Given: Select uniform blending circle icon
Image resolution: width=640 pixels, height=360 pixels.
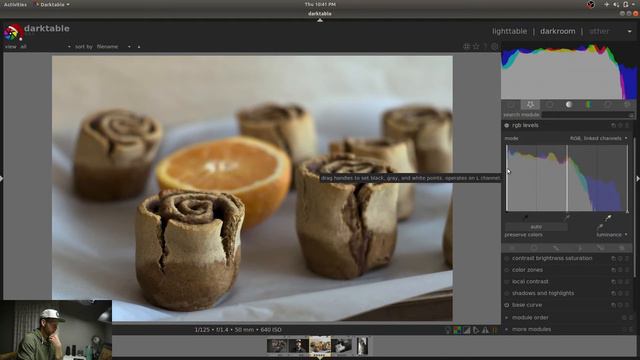Looking at the screenshot, I should (534, 248).
